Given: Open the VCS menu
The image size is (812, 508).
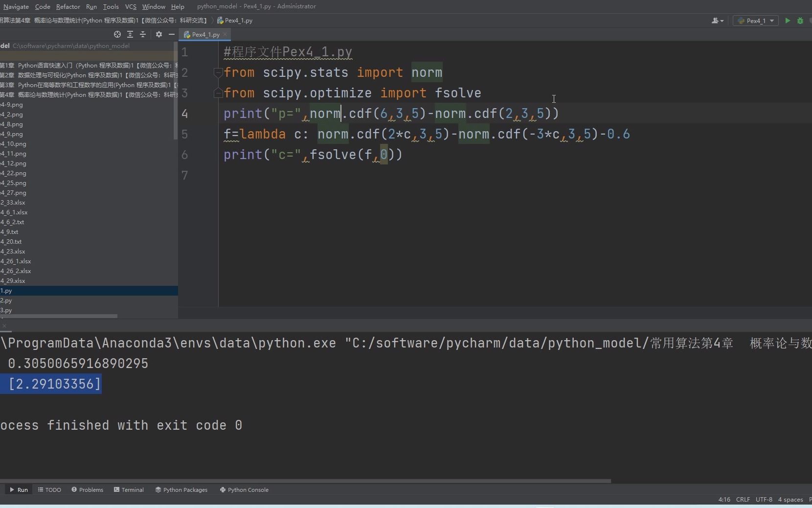Looking at the screenshot, I should [130, 6].
